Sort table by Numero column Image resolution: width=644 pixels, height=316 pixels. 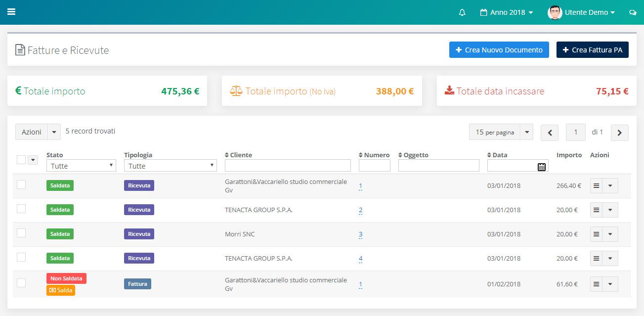tap(374, 155)
